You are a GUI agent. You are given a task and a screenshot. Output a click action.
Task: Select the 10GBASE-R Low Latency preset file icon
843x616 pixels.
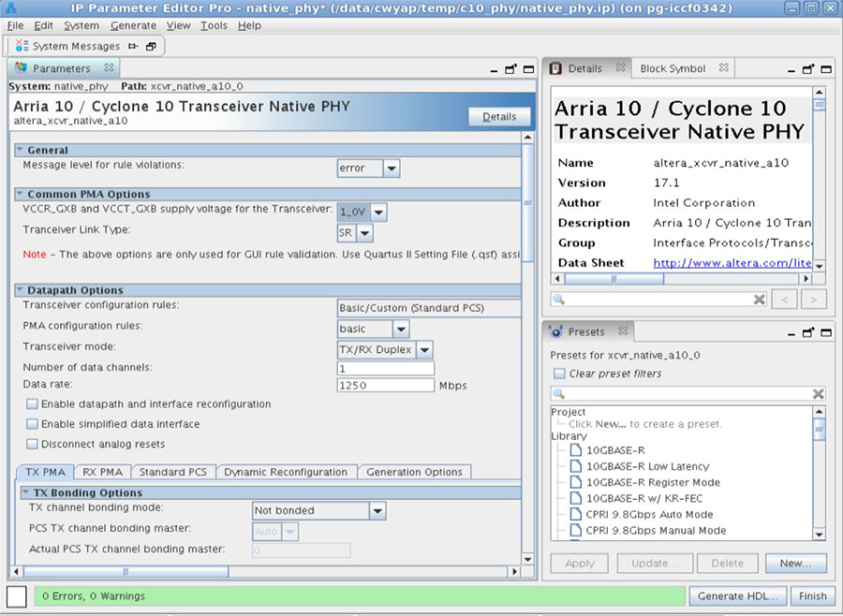[575, 466]
